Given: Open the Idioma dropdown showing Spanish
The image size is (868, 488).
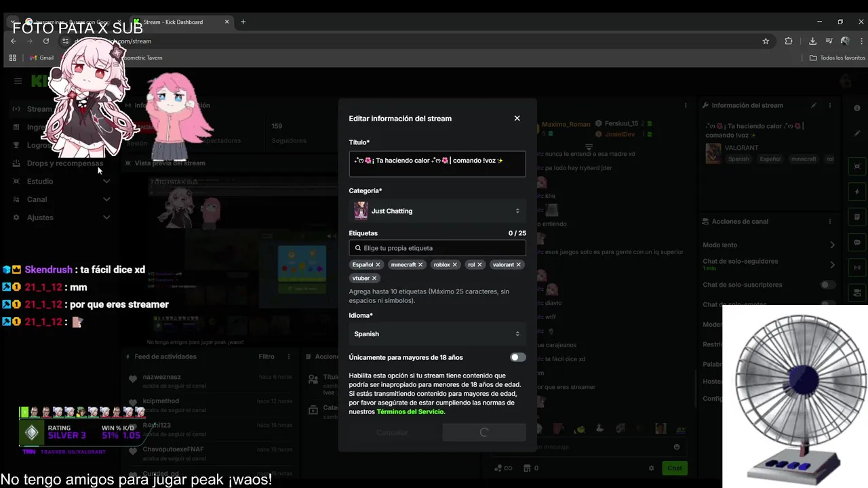Looking at the screenshot, I should point(437,333).
